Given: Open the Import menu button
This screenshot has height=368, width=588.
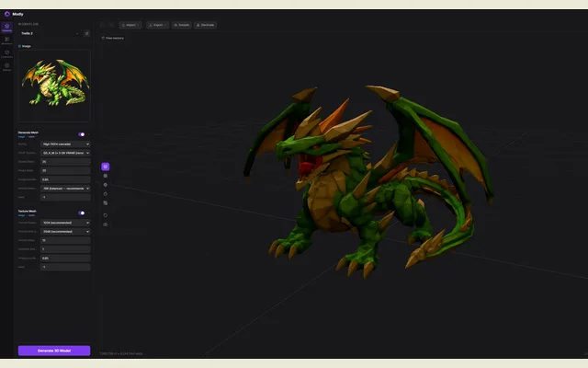Looking at the screenshot, I should [x=130, y=25].
